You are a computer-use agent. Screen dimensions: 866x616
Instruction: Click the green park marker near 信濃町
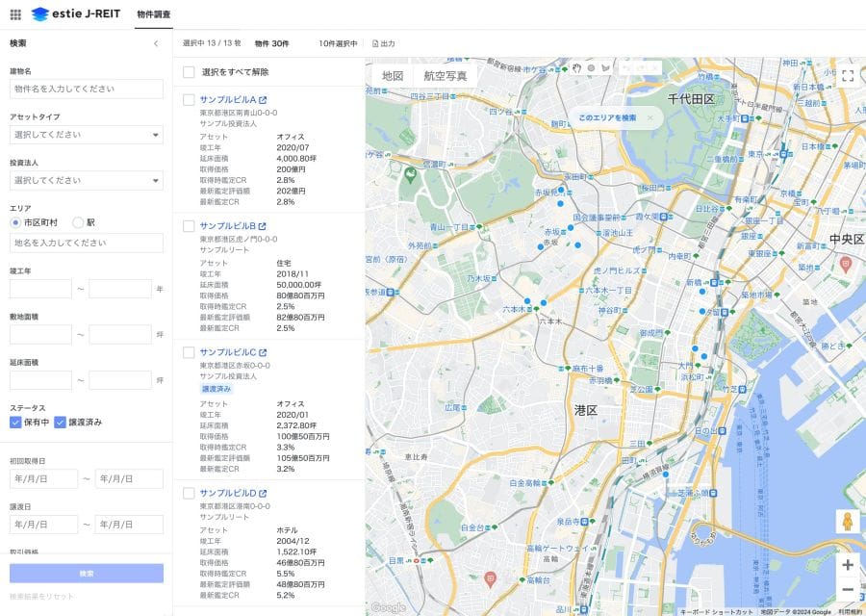click(410, 176)
